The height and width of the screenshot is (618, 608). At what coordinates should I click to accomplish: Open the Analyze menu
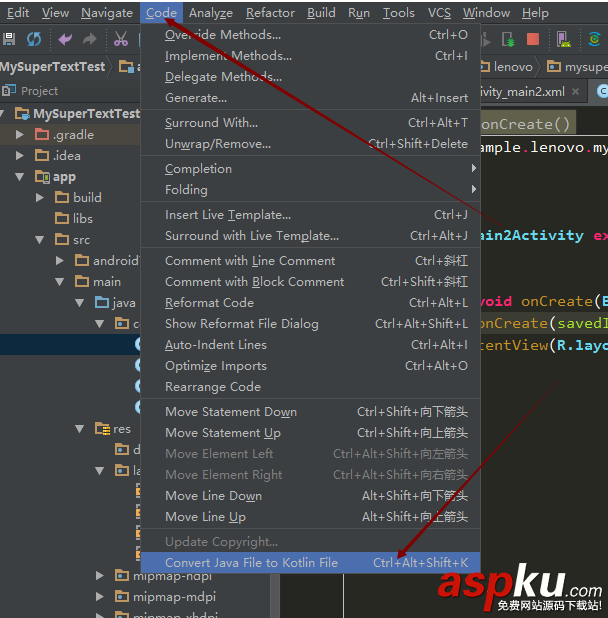tap(211, 13)
